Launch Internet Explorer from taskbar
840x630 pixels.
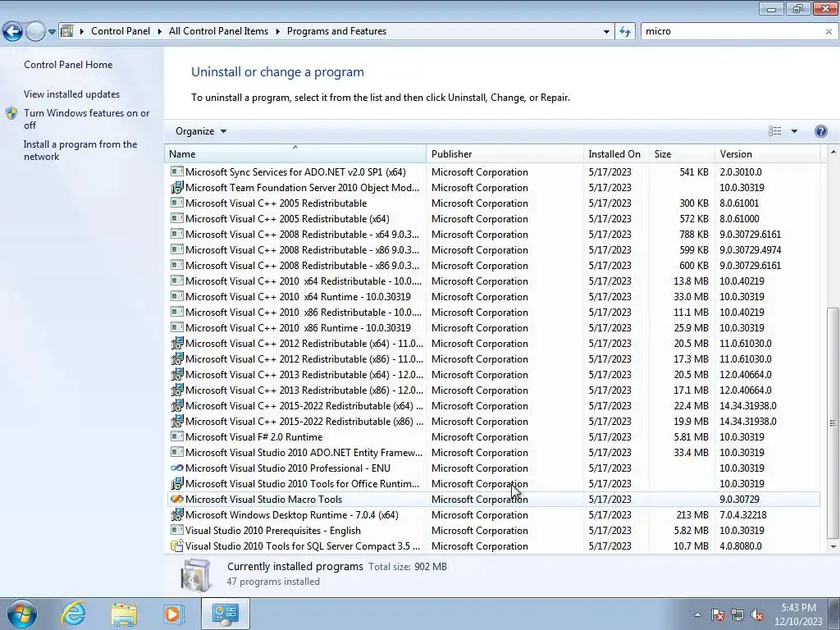(73, 614)
